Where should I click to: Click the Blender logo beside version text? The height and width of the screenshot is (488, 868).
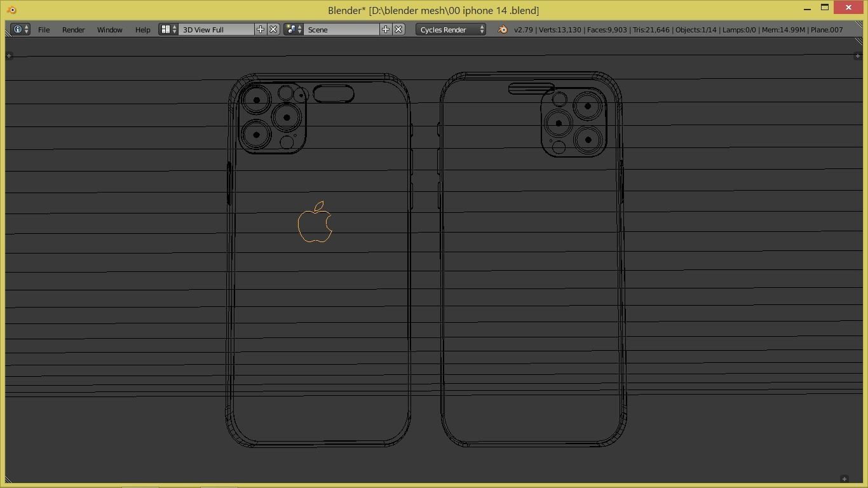point(503,29)
